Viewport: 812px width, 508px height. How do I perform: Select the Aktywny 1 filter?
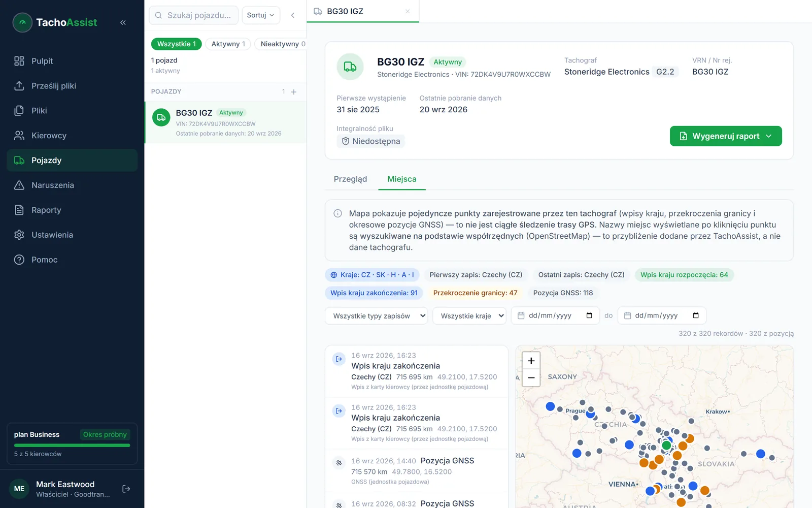[228, 44]
